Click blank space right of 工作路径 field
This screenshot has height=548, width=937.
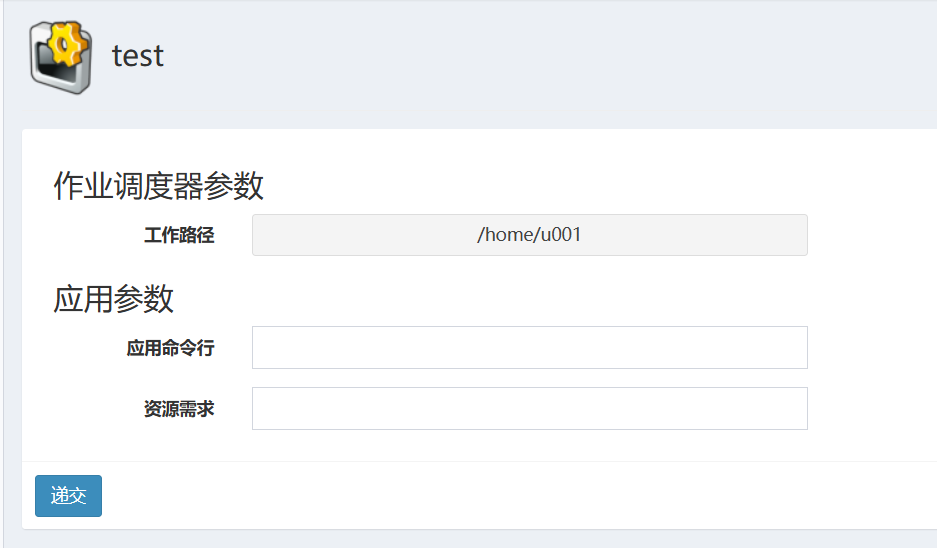point(870,235)
